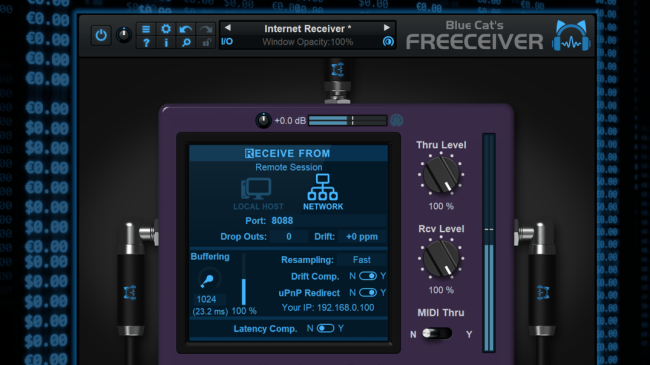Click the Drift +0 ppm value
The image size is (650, 365).
point(362,236)
